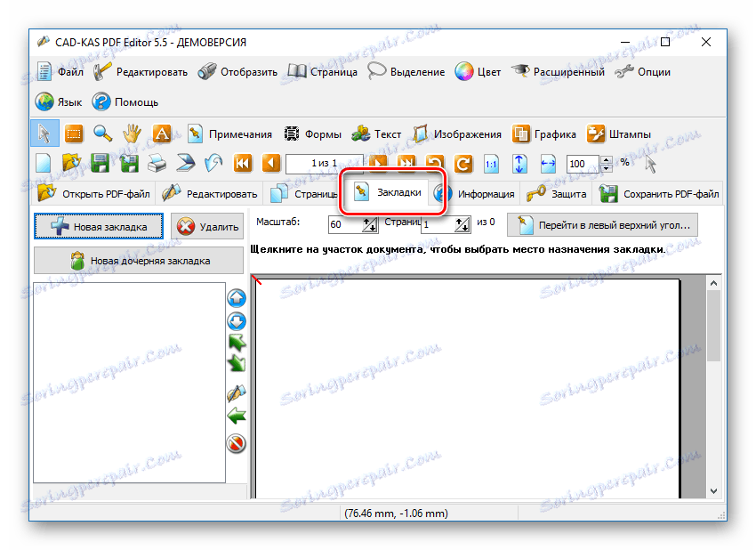Click the Масштаб field showing 60
Image resolution: width=756 pixels, height=550 pixels.
[345, 224]
